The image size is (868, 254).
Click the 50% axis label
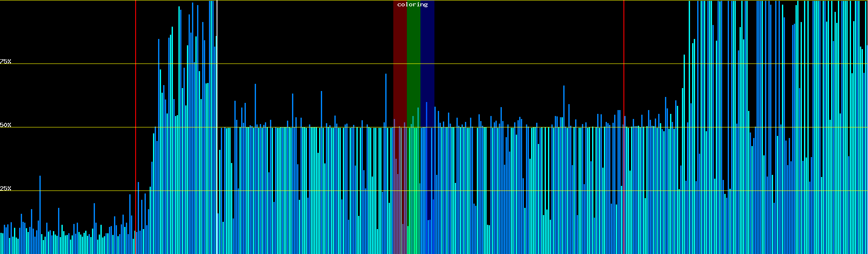tap(6, 125)
